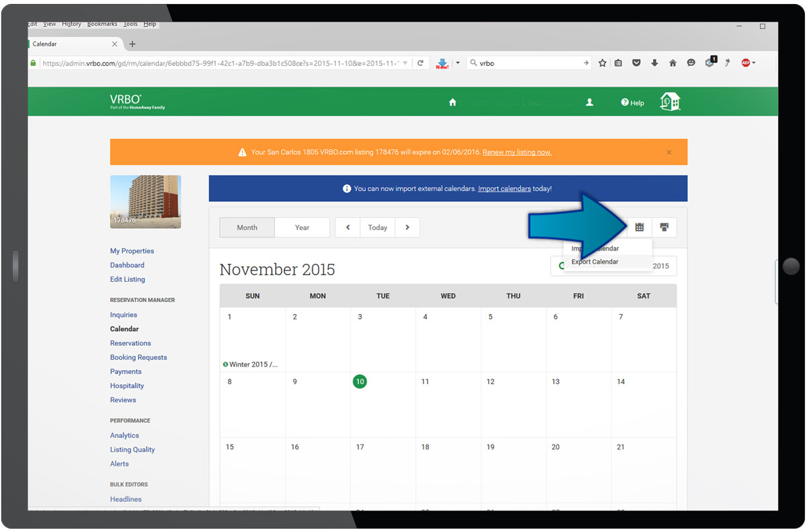
Task: Click the search go arrow in search box
Action: pos(586,63)
